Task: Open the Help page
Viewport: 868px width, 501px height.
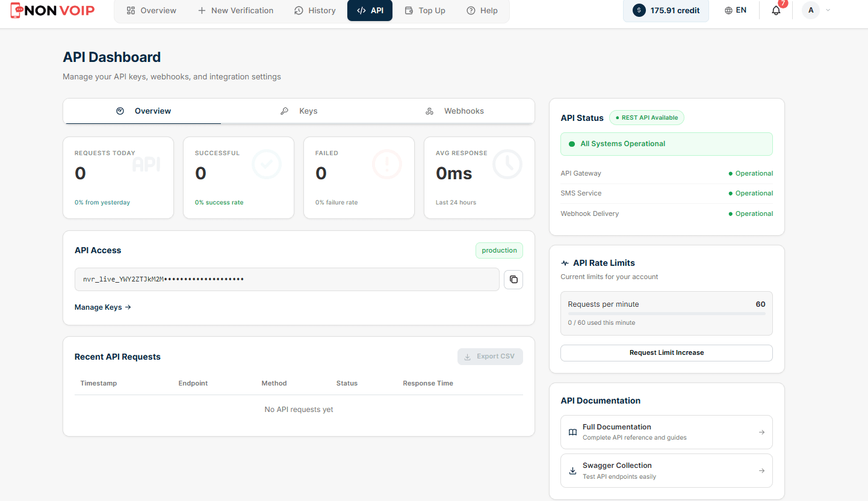Action: [x=482, y=10]
